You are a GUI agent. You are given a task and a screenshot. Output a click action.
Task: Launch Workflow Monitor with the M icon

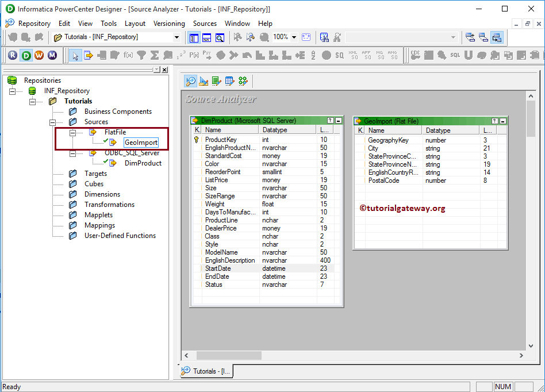(x=52, y=55)
